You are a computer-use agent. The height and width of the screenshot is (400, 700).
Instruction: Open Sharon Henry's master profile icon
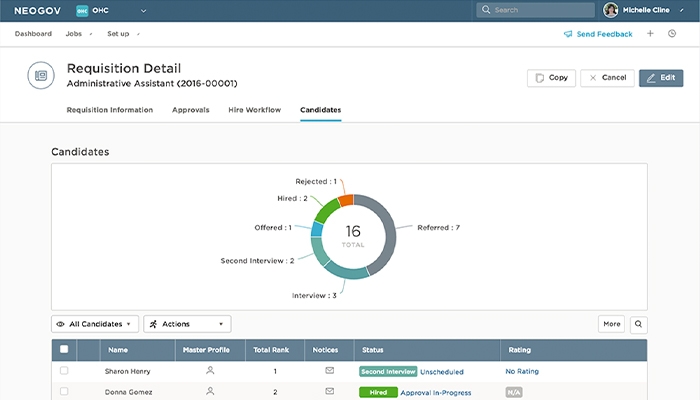pos(210,371)
